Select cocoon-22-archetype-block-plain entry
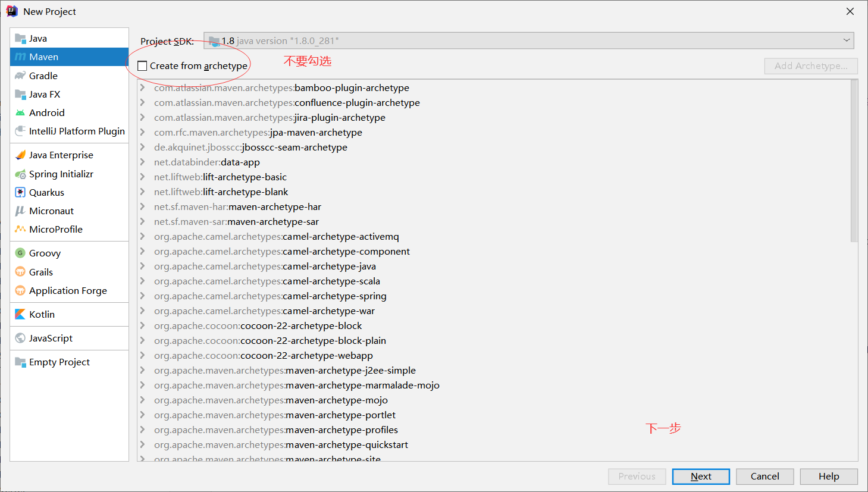Image resolution: width=868 pixels, height=492 pixels. [x=270, y=340]
